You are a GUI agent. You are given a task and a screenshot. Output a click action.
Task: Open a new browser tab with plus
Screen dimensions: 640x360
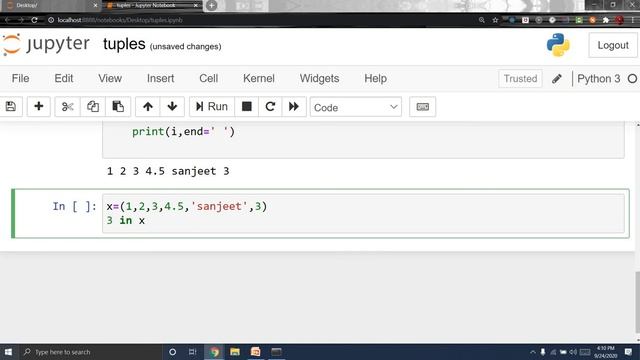211,6
